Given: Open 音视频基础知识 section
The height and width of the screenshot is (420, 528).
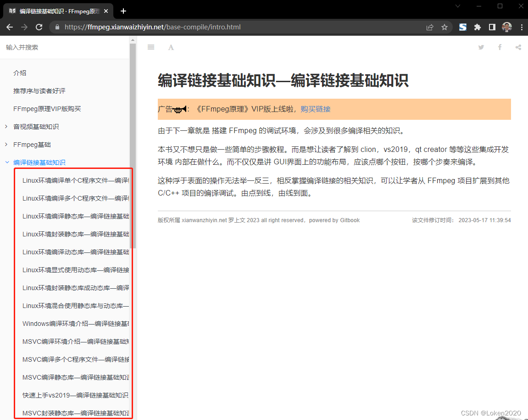Looking at the screenshot, I should tap(36, 126).
